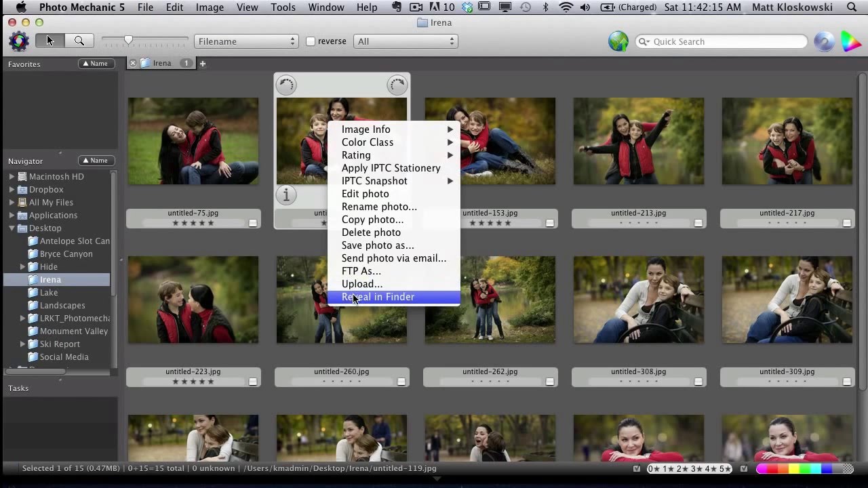Choose Delete photo from context menu
This screenshot has width=868, height=488.
point(393,232)
